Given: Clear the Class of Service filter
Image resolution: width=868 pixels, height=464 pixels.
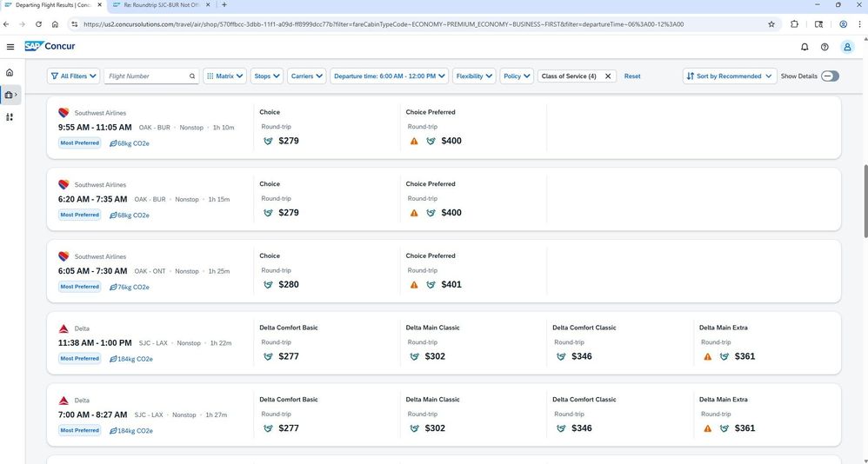Looking at the screenshot, I should [x=608, y=76].
